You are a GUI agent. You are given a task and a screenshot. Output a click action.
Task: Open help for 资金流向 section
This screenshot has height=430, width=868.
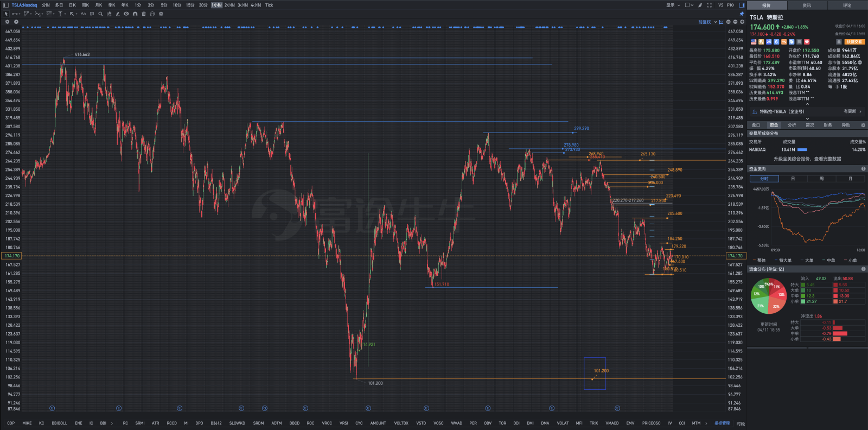pyautogui.click(x=863, y=169)
